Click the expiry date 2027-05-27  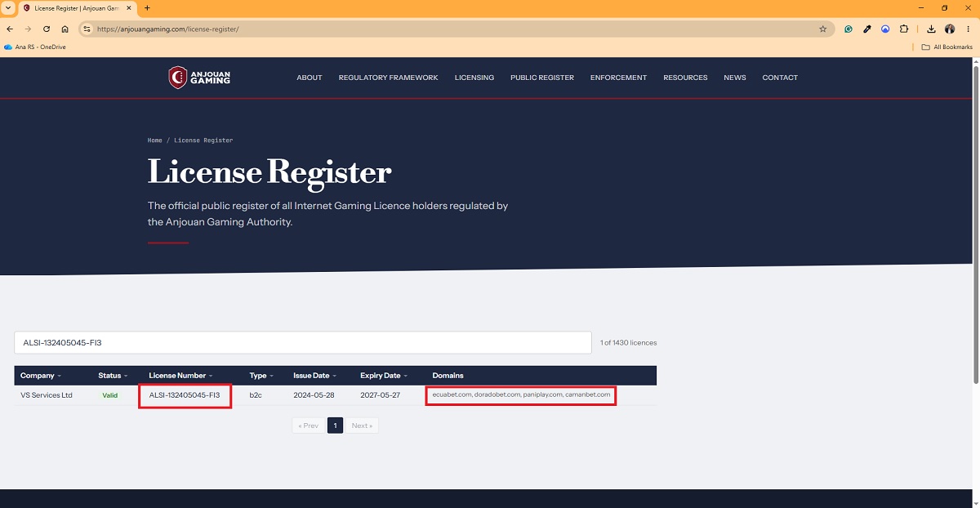coord(380,395)
